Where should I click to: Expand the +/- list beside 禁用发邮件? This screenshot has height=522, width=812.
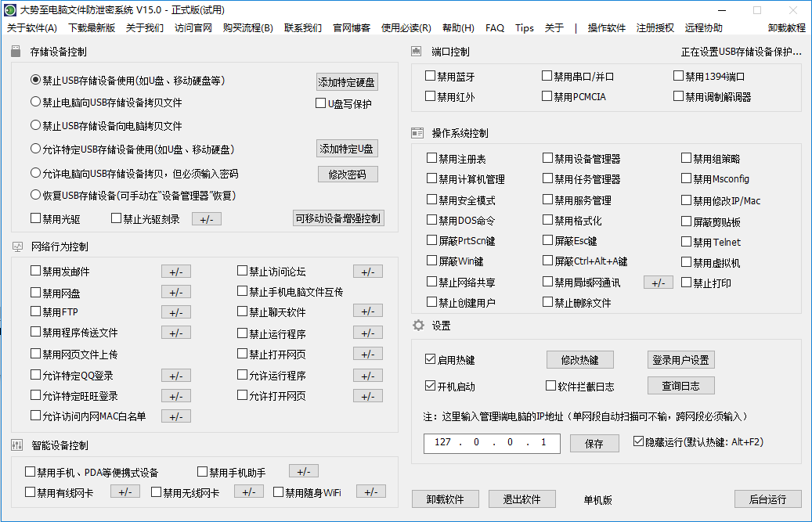[x=175, y=272]
